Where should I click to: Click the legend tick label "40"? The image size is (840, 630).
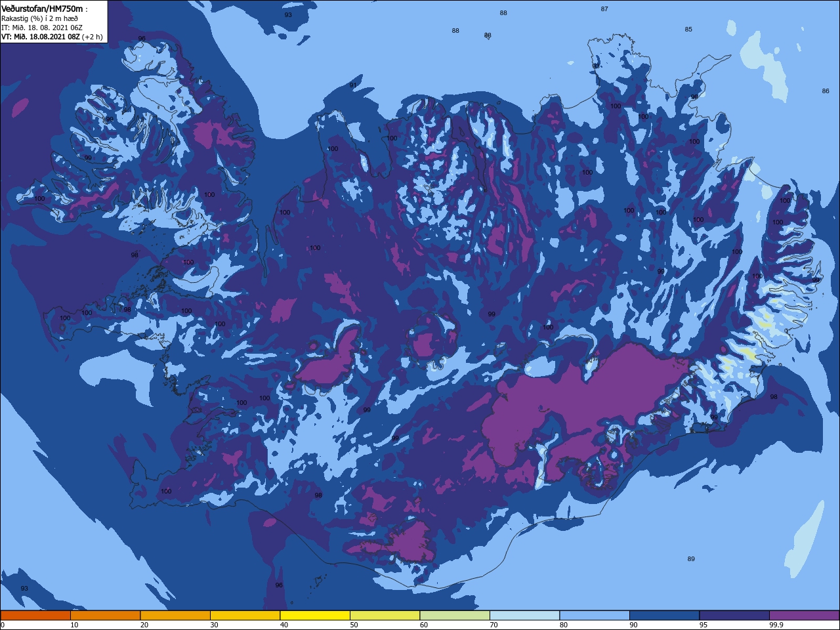284,625
